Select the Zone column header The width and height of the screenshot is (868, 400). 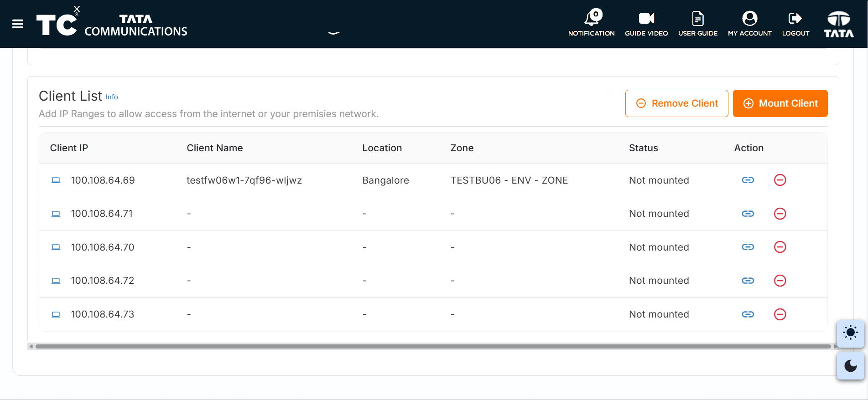[x=462, y=148]
